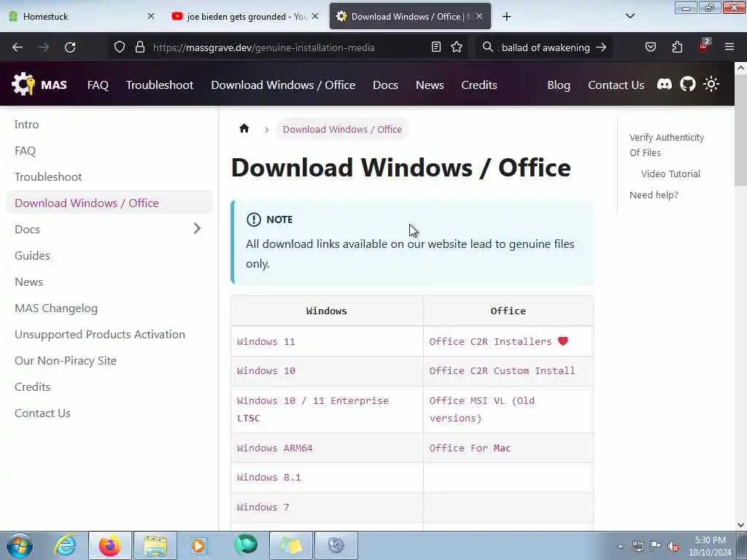The height and width of the screenshot is (560, 747).
Task: Open Windows Media Player from taskbar
Action: click(199, 545)
